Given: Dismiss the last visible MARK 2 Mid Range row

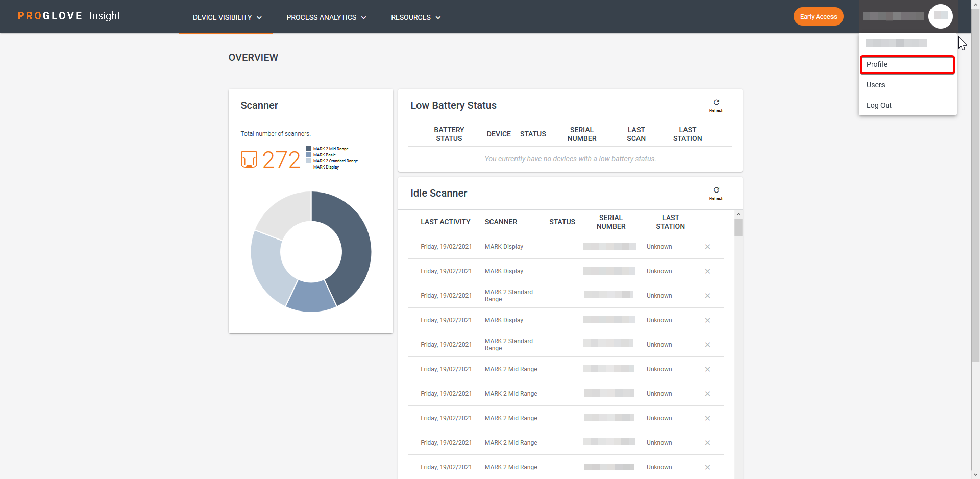Looking at the screenshot, I should (707, 467).
